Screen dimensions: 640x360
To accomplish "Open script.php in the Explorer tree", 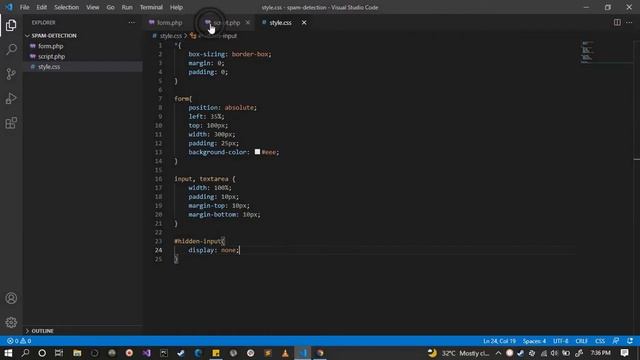I will [51, 56].
